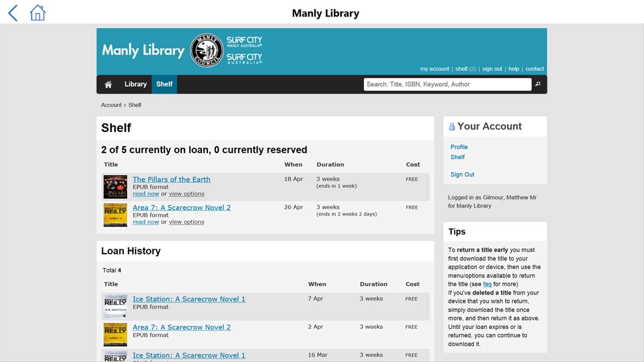Select the Shelf tab in the navbar
Screen dimensions: 644x362
(x=164, y=84)
